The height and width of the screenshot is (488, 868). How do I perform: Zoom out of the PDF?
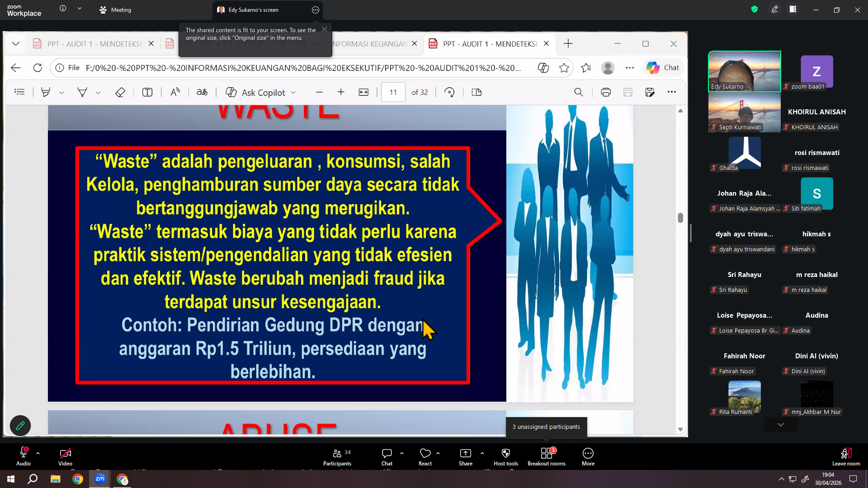tap(319, 92)
